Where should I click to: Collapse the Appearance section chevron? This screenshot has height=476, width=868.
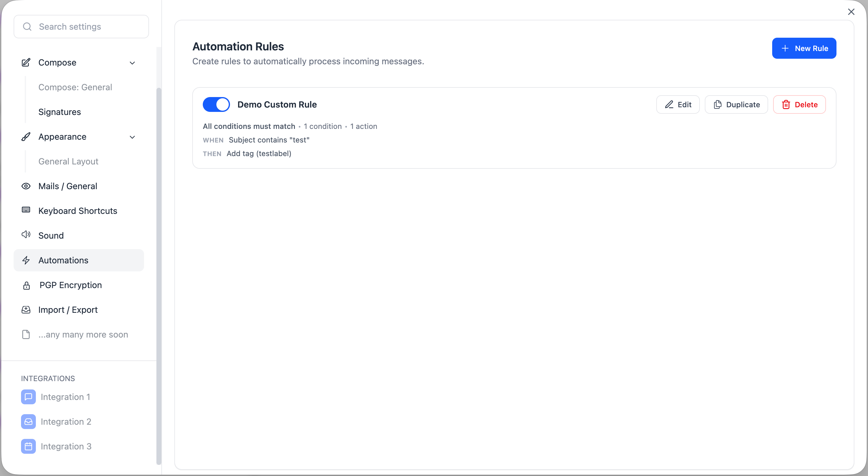132,137
